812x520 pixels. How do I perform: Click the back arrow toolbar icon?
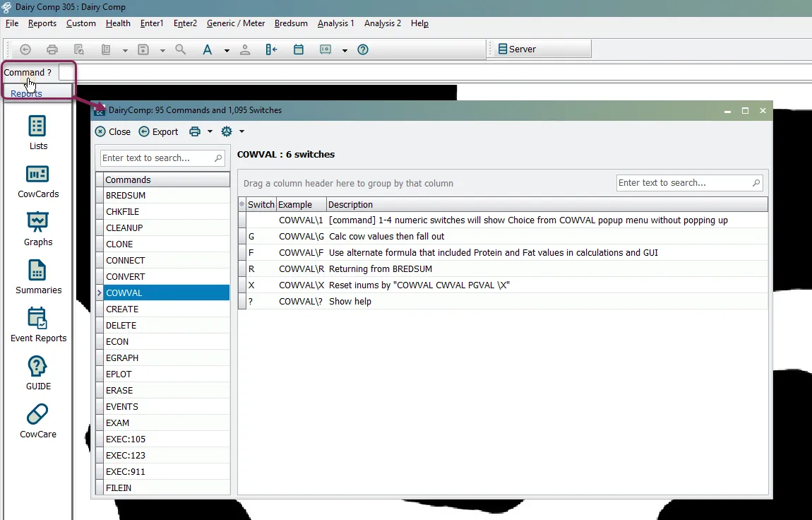[x=25, y=49]
